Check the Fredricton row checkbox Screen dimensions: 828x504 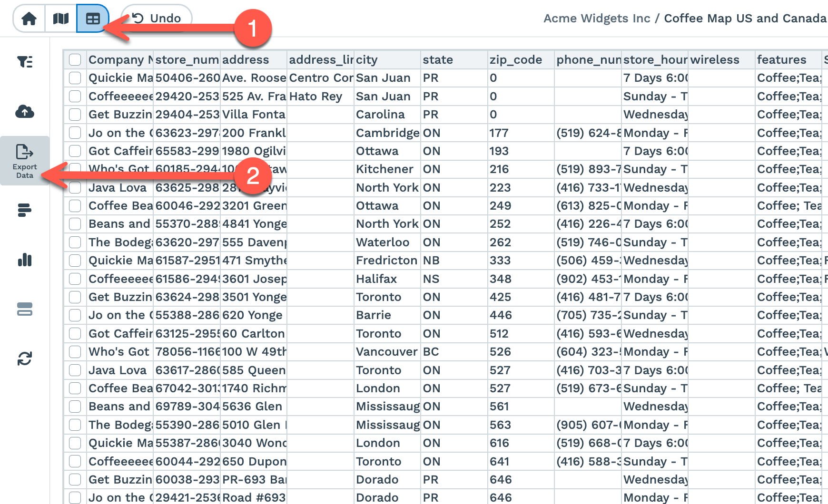[75, 261]
